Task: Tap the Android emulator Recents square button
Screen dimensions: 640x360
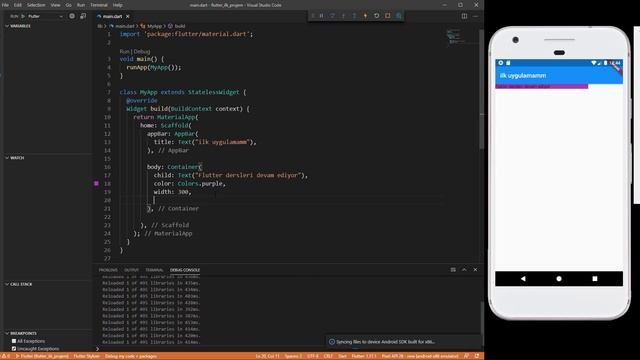Action: 595,278
